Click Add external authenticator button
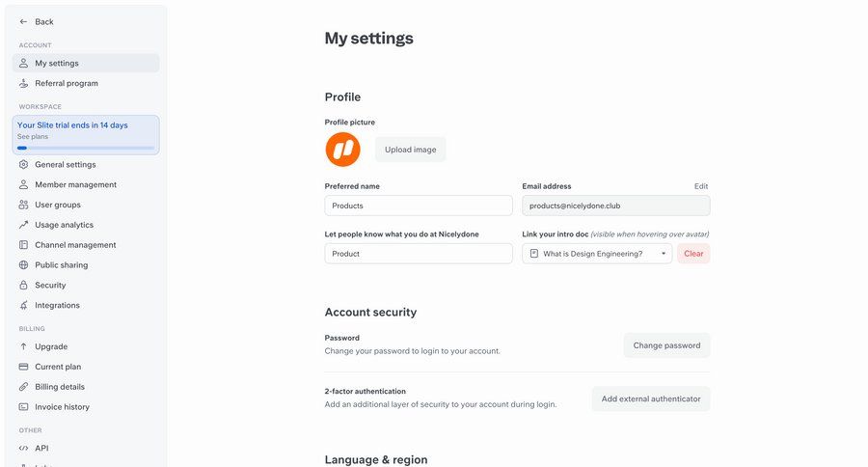Image resolution: width=868 pixels, height=467 pixels. click(x=651, y=398)
